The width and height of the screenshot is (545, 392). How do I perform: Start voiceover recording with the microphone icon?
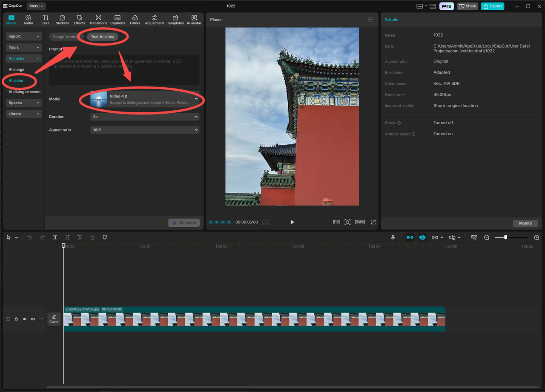pyautogui.click(x=393, y=237)
